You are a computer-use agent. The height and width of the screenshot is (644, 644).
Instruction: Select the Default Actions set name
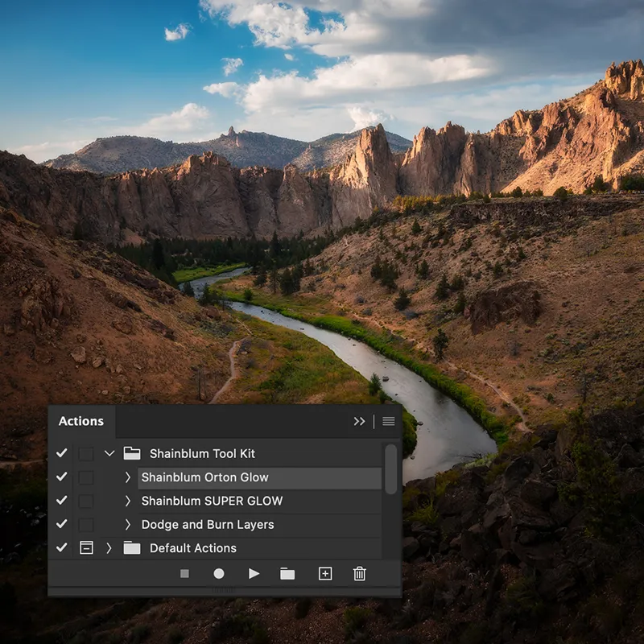click(x=193, y=548)
